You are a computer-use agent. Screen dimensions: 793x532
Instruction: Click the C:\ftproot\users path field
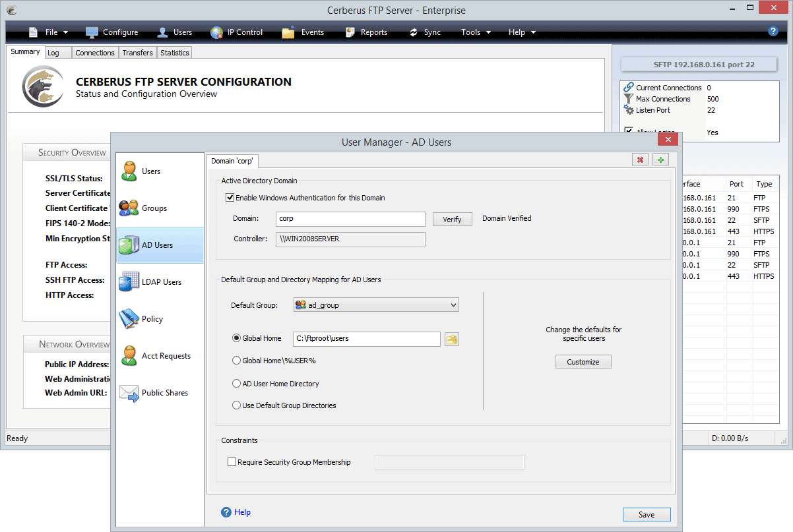[x=367, y=339]
